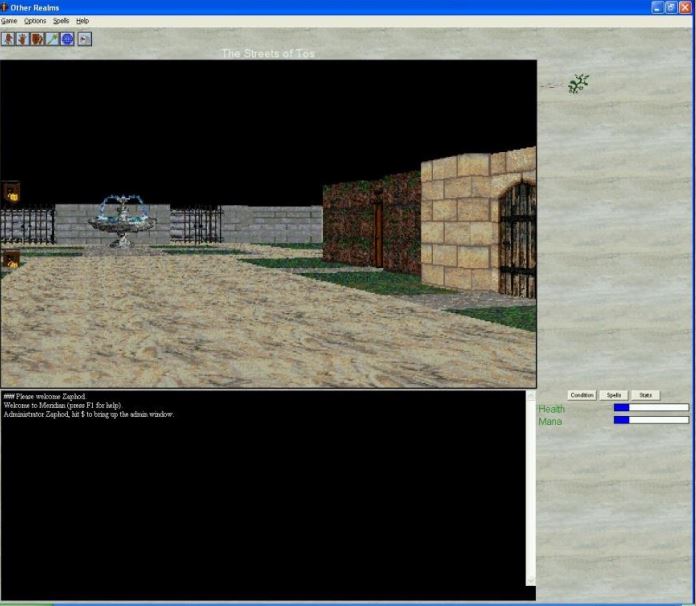Open the Help menu
This screenshot has width=696, height=606.
coord(83,21)
